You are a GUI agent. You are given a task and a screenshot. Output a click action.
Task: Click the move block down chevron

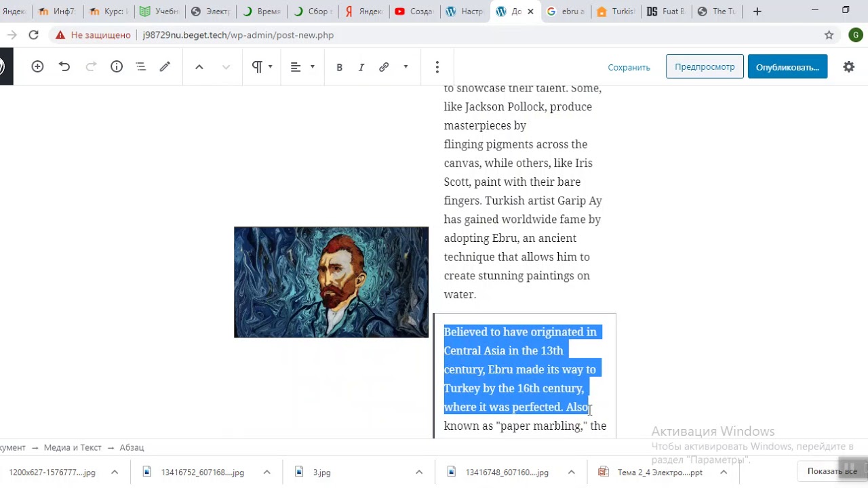[x=226, y=66]
